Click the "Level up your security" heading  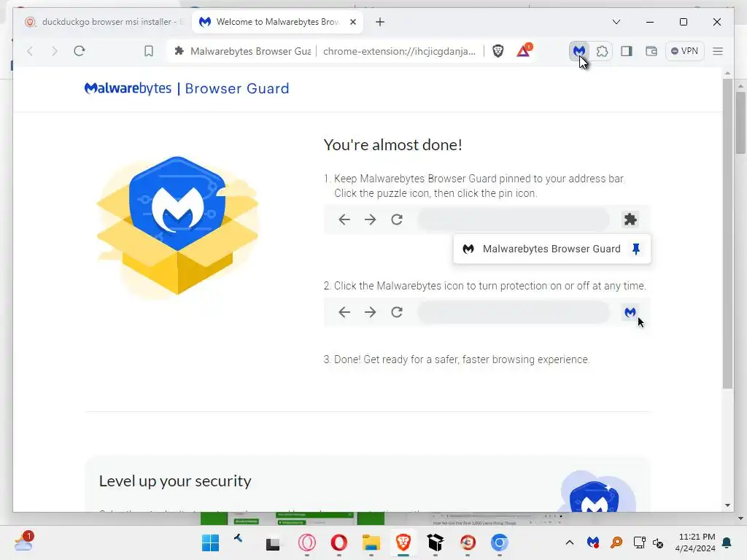(175, 481)
